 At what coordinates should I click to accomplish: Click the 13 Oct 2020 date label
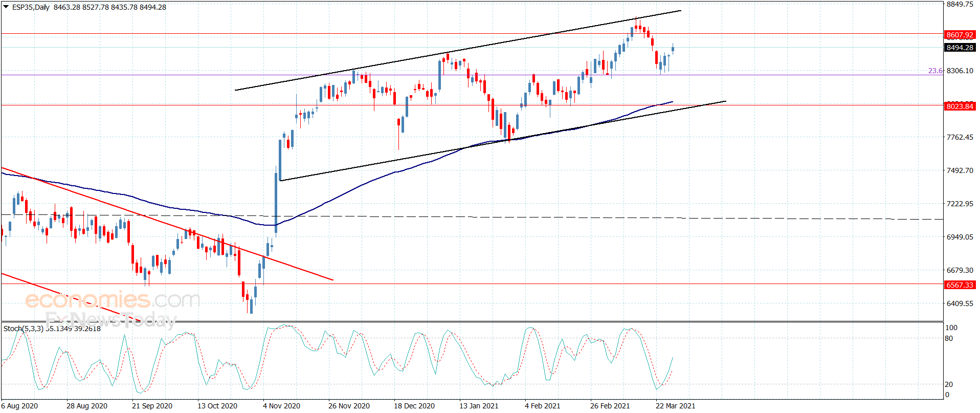tap(217, 406)
